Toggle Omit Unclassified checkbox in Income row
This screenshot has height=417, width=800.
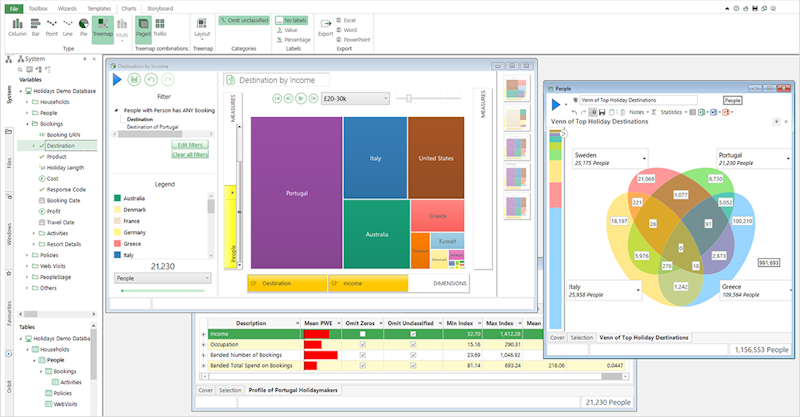pyautogui.click(x=413, y=334)
